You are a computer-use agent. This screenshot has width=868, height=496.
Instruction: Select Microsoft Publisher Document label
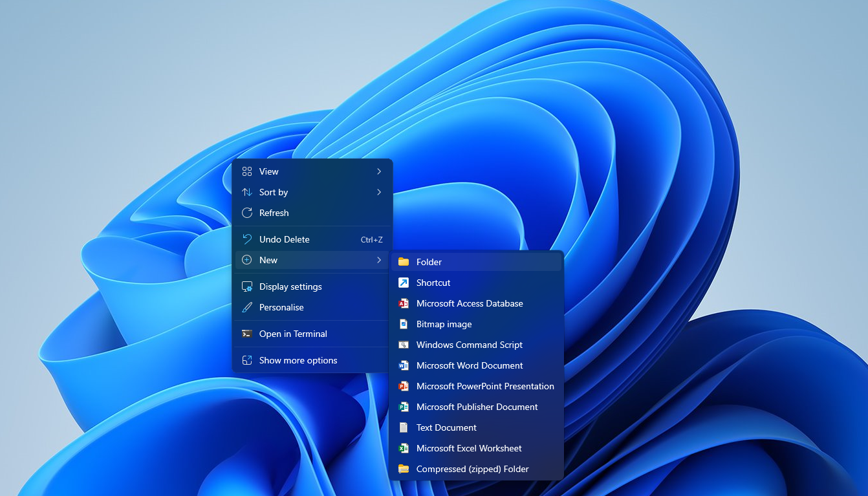pyautogui.click(x=477, y=407)
